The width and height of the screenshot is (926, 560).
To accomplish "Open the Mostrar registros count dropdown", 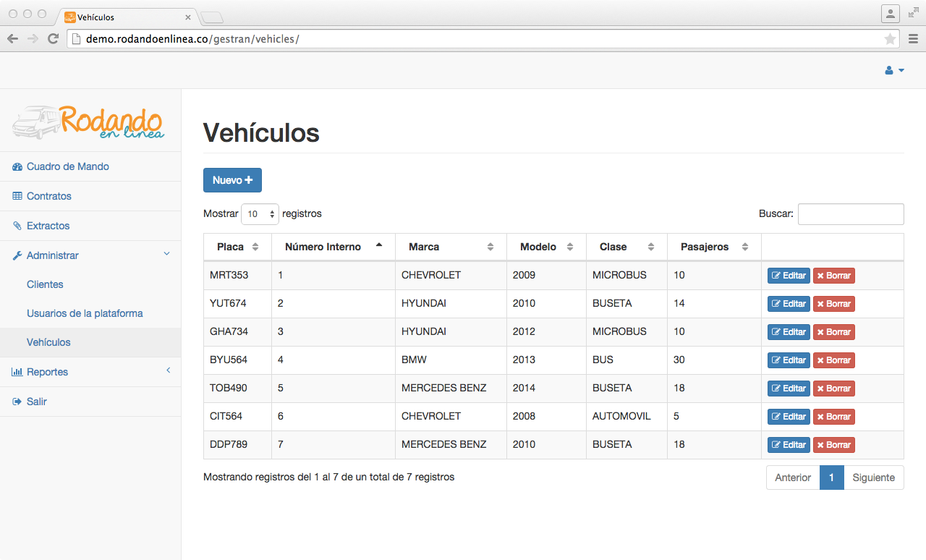I will 260,214.
